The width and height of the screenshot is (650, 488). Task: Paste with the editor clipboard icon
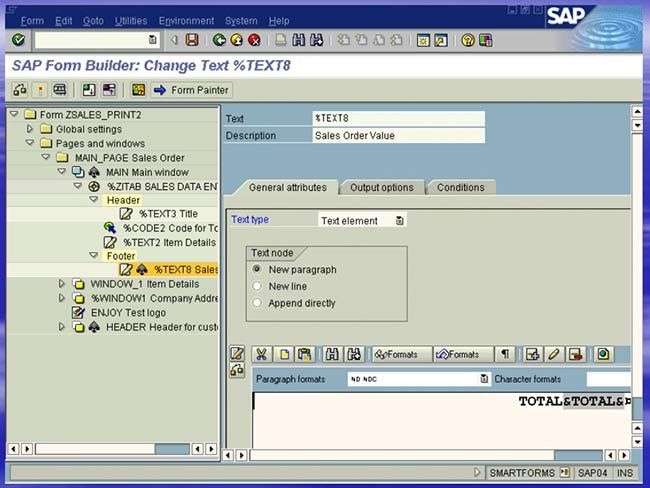[305, 354]
